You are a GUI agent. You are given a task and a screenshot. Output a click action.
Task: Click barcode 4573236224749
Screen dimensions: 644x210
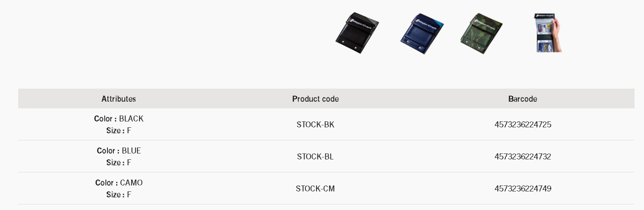pos(523,188)
